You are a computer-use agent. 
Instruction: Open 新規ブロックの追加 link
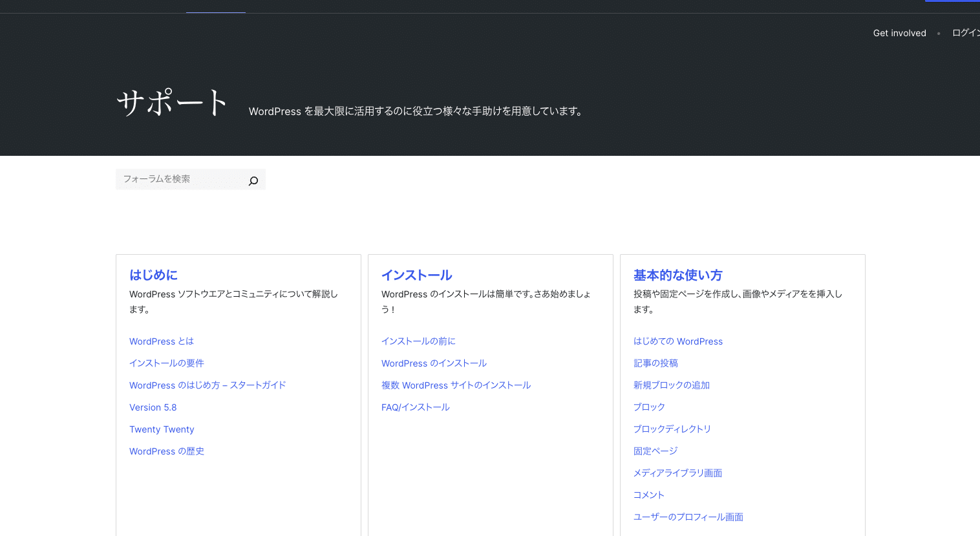tap(672, 385)
